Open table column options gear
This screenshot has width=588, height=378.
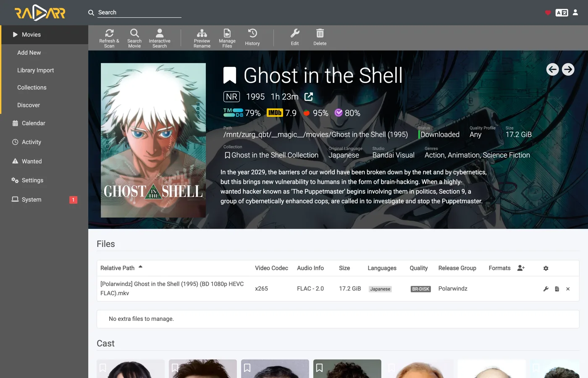546,268
